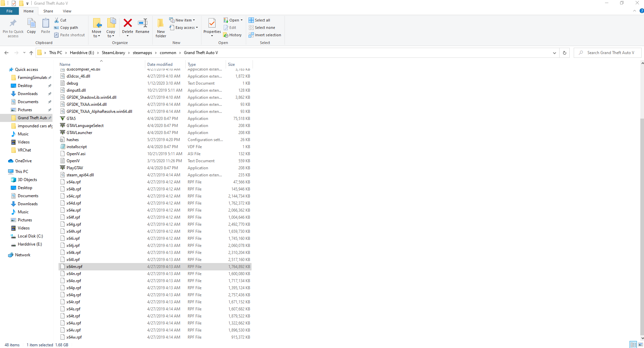Click the Delete red X icon
Screen dimensions: 644x348
(127, 23)
